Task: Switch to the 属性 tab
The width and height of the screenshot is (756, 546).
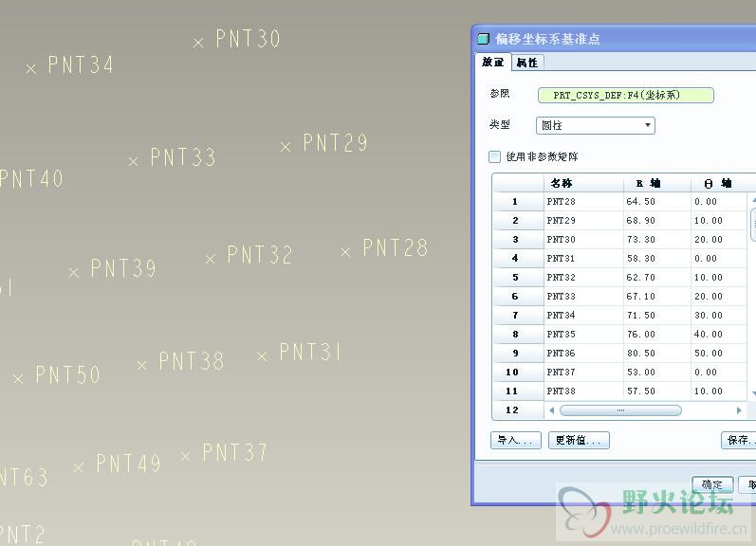Action: (x=527, y=63)
